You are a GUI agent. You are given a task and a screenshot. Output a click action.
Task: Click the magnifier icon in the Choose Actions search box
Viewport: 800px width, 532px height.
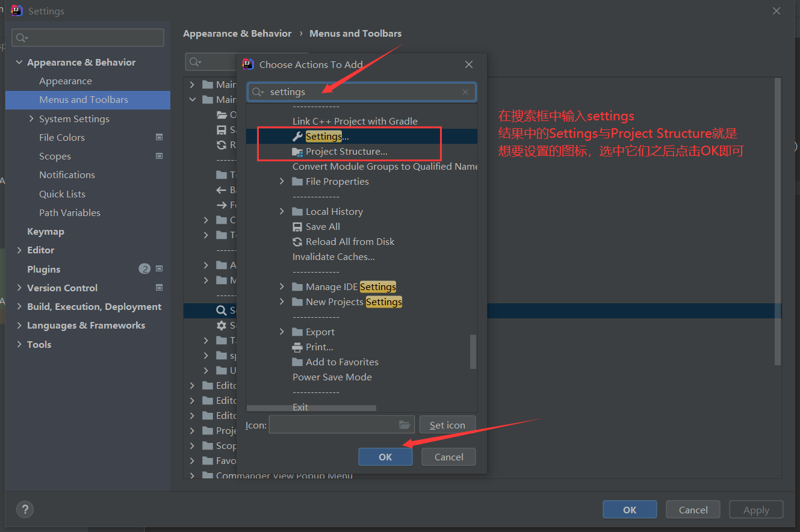pyautogui.click(x=258, y=92)
